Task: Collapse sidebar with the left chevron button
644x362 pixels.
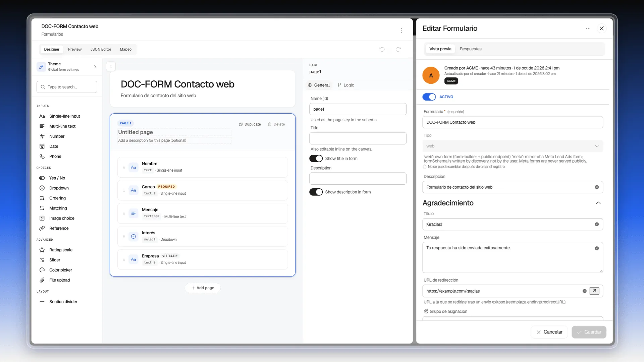Action: click(x=111, y=66)
